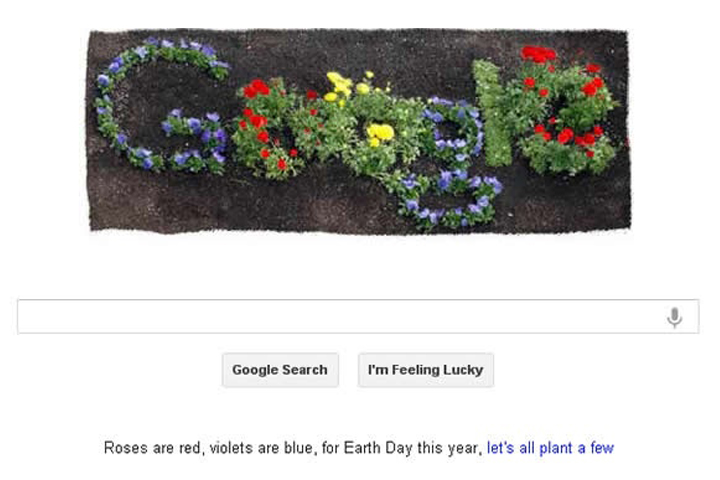Click the blue-flowered capital G in the doodle
The image size is (720, 480).
[113, 105]
